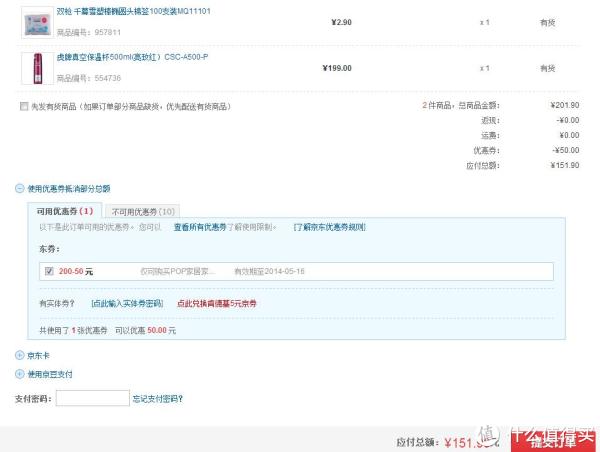This screenshot has height=452, width=600.
Task: Open 虎牌真空保温杯500ml product title link
Action: pyautogui.click(x=132, y=57)
